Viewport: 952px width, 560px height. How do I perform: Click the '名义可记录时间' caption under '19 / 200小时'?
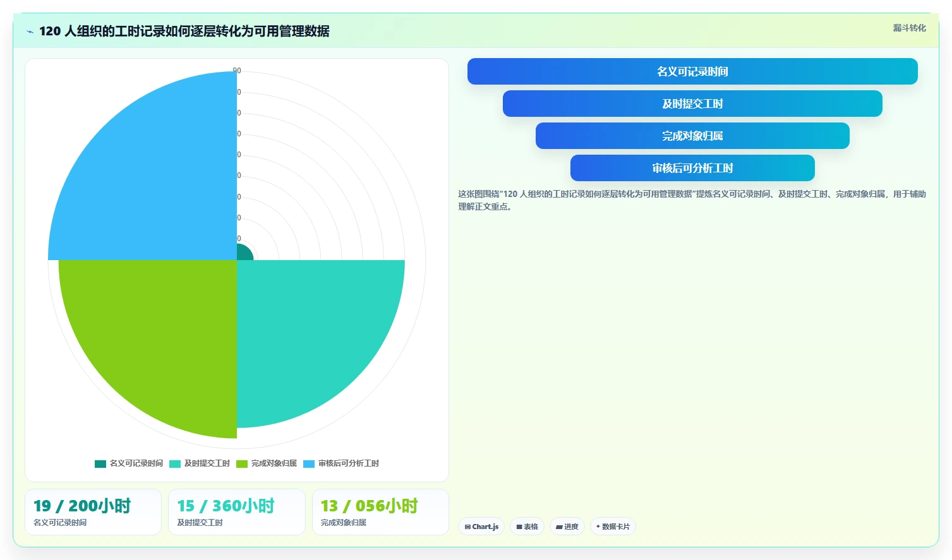60,523
